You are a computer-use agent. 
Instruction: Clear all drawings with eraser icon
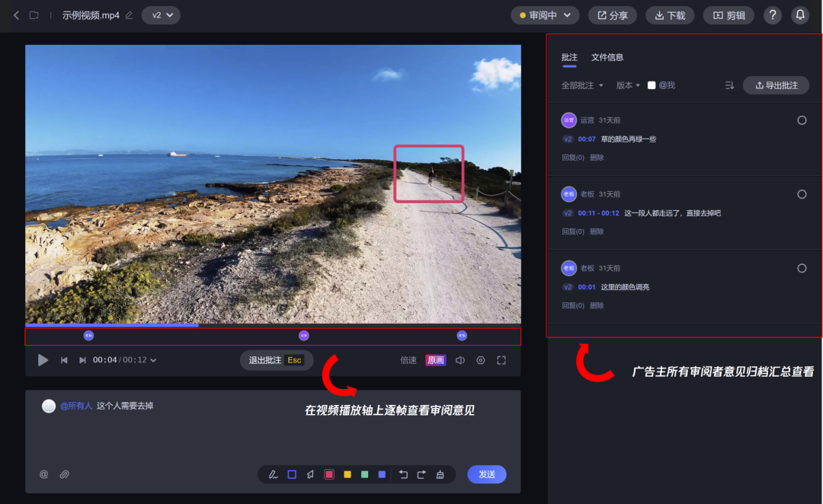click(x=440, y=474)
